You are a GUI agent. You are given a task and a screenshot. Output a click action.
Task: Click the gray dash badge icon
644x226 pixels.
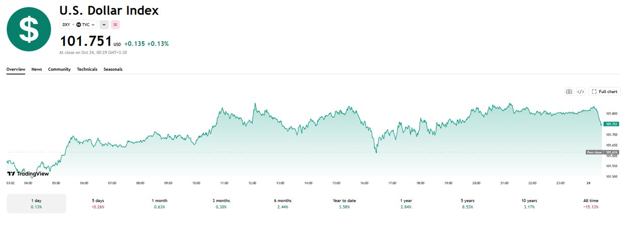(x=104, y=24)
